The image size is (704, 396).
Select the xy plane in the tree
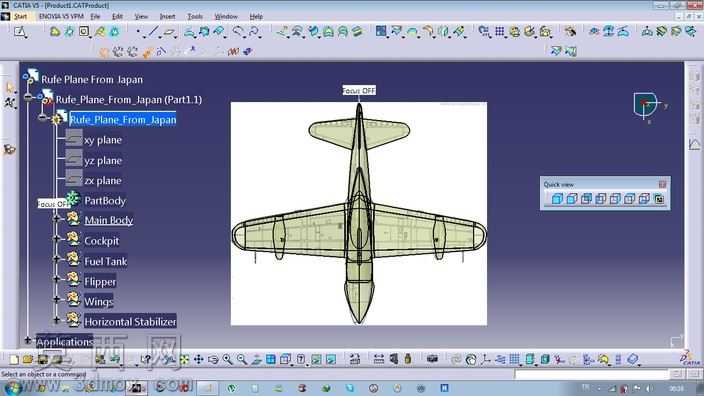tap(103, 140)
